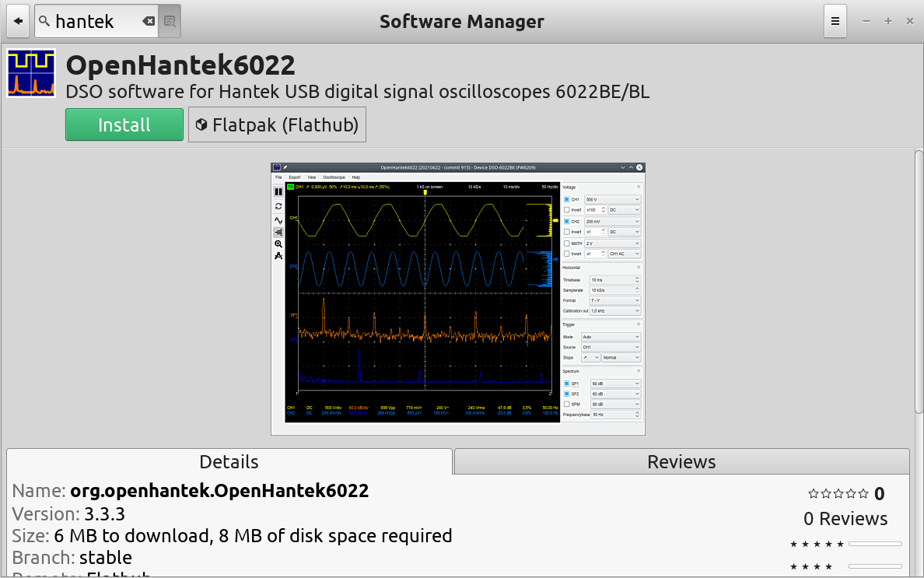The width and height of the screenshot is (924, 578).
Task: Click the magnifier zoom icon in the screenshot
Action: (278, 244)
